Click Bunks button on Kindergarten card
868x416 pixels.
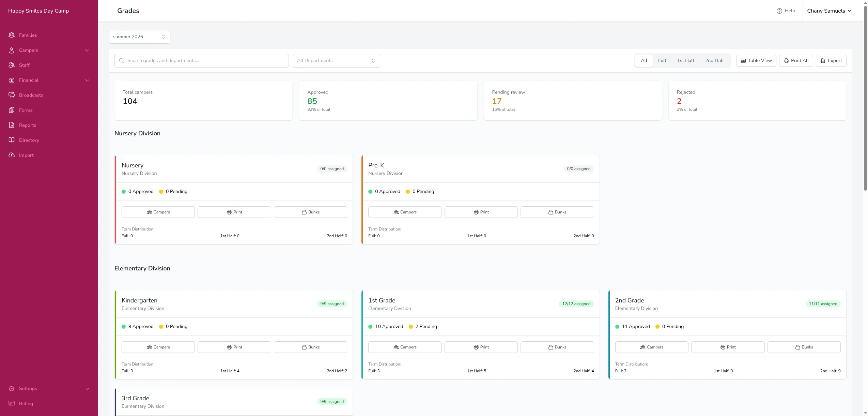pos(310,347)
